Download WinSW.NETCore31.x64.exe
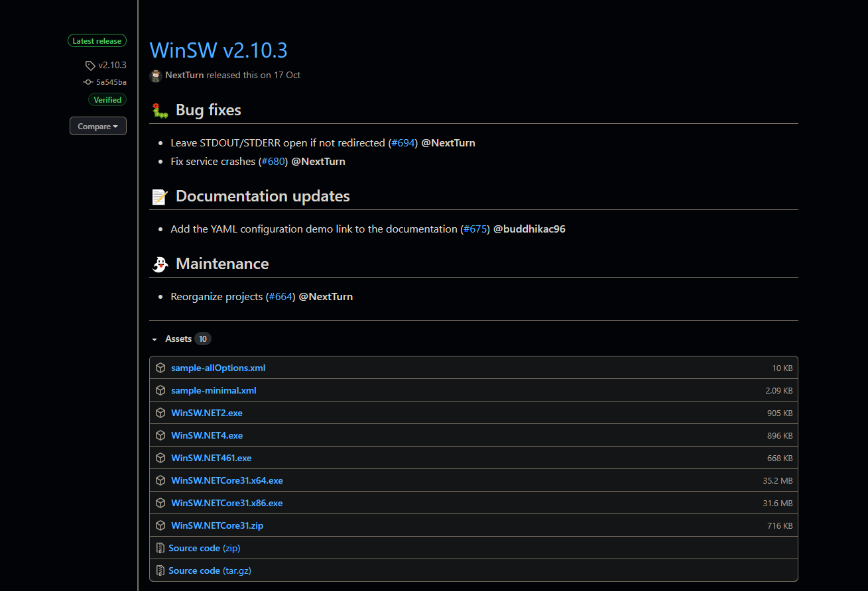The height and width of the screenshot is (591, 868). (227, 480)
